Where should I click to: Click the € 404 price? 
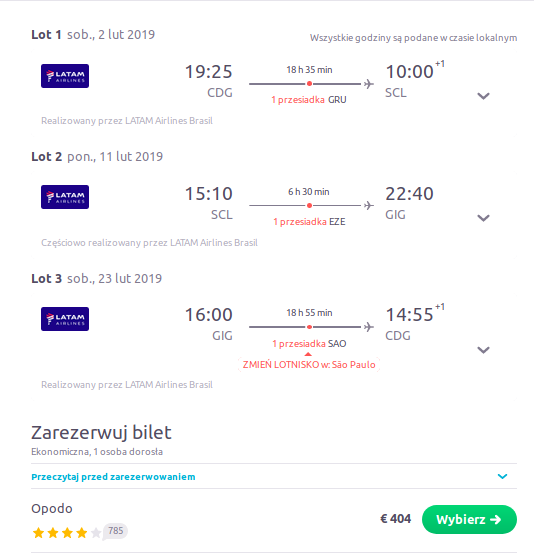pos(395,519)
